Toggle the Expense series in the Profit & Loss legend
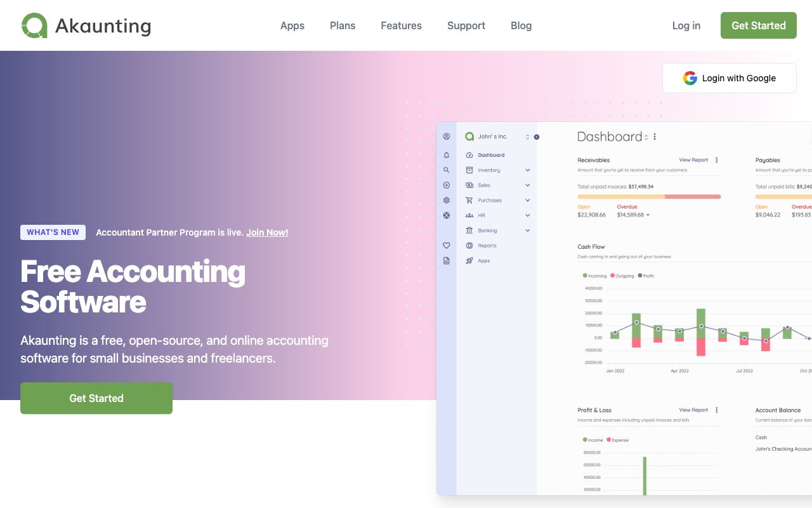 [618, 440]
